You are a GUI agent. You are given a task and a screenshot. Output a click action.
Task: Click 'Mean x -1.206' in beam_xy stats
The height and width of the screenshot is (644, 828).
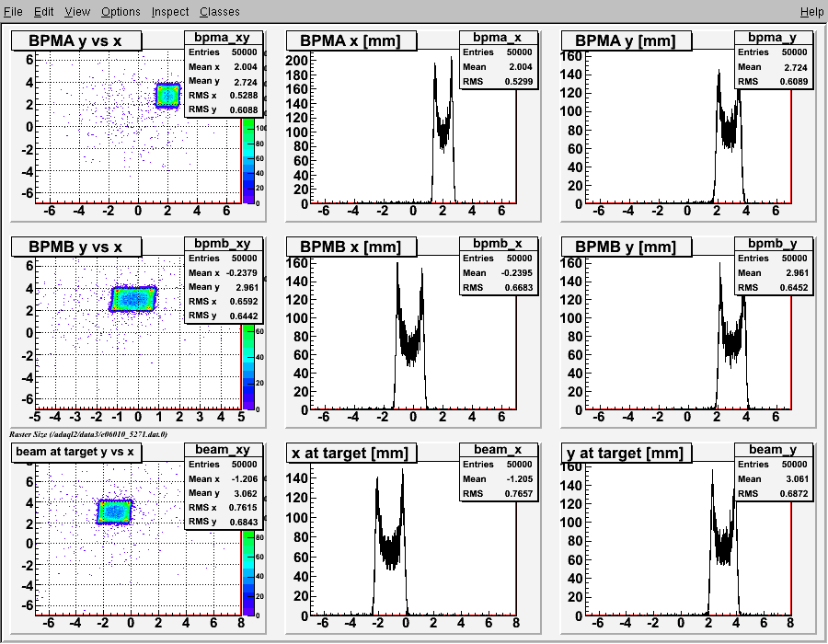[223, 479]
